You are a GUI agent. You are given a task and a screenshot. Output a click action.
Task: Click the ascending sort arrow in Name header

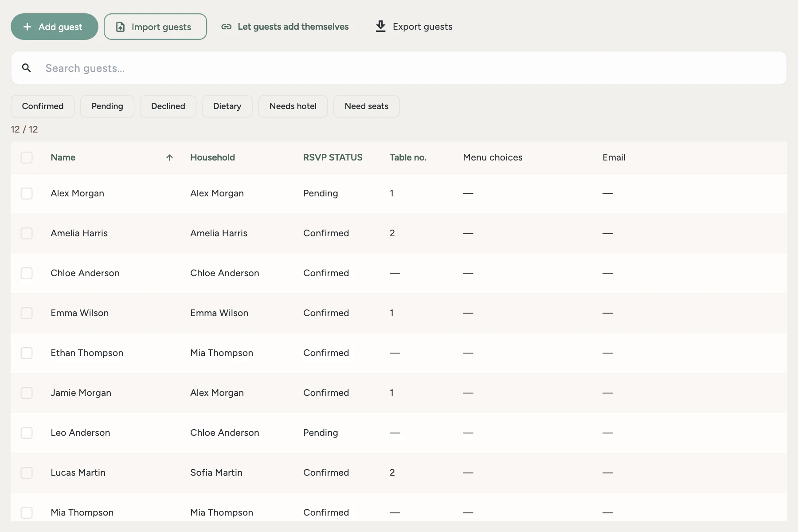click(169, 157)
